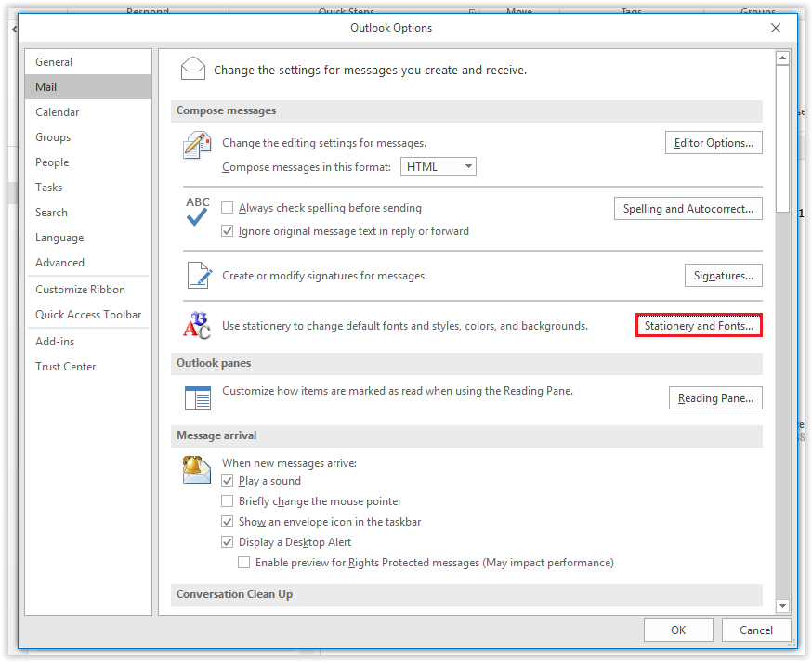Go to Customize Ribbon settings
Screen dimensions: 812x662
(x=88, y=290)
